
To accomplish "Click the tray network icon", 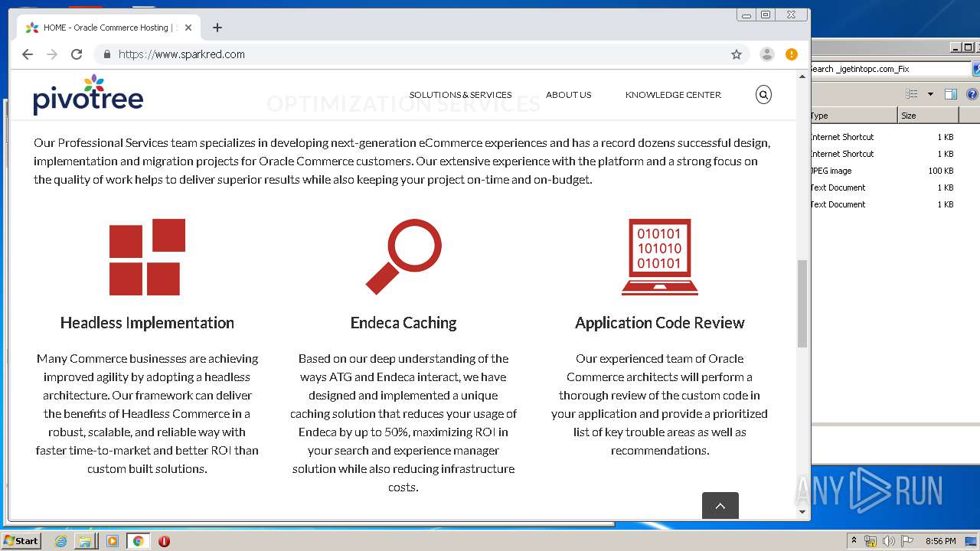I will tap(871, 541).
